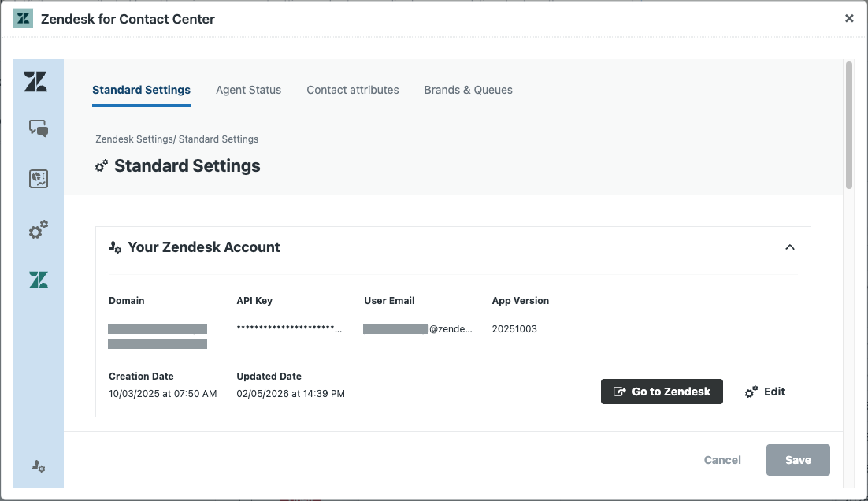Click the gears icon beside Standard Settings heading
The width and height of the screenshot is (868, 501).
point(102,166)
